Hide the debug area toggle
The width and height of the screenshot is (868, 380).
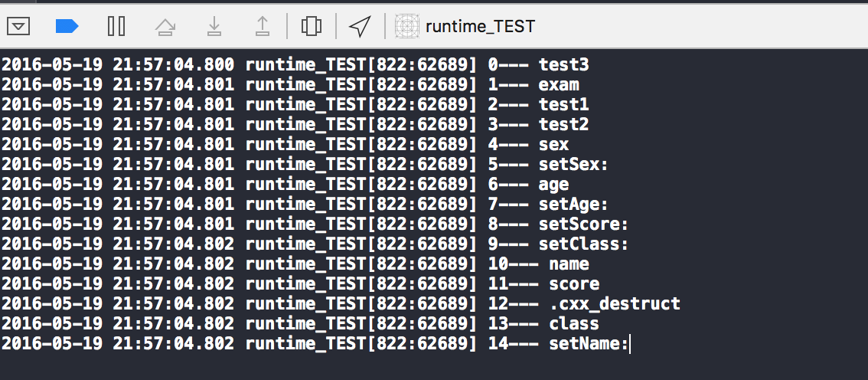18,26
